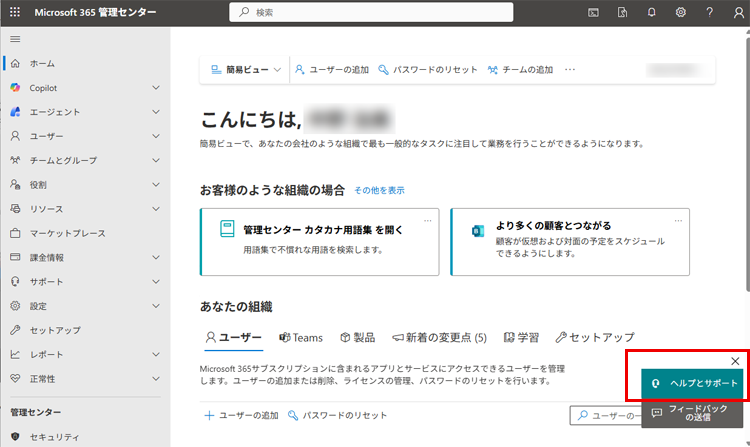Click the 課金情報 card icon
The height and width of the screenshot is (447, 750).
click(15, 257)
